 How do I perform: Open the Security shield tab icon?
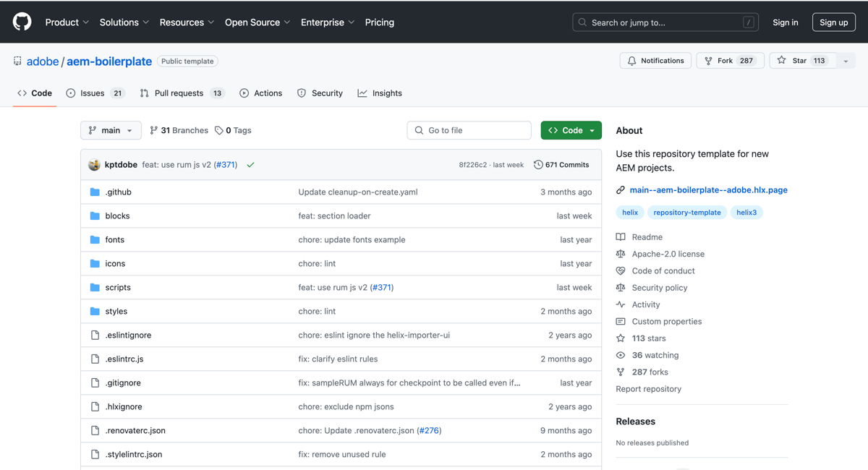(x=300, y=93)
